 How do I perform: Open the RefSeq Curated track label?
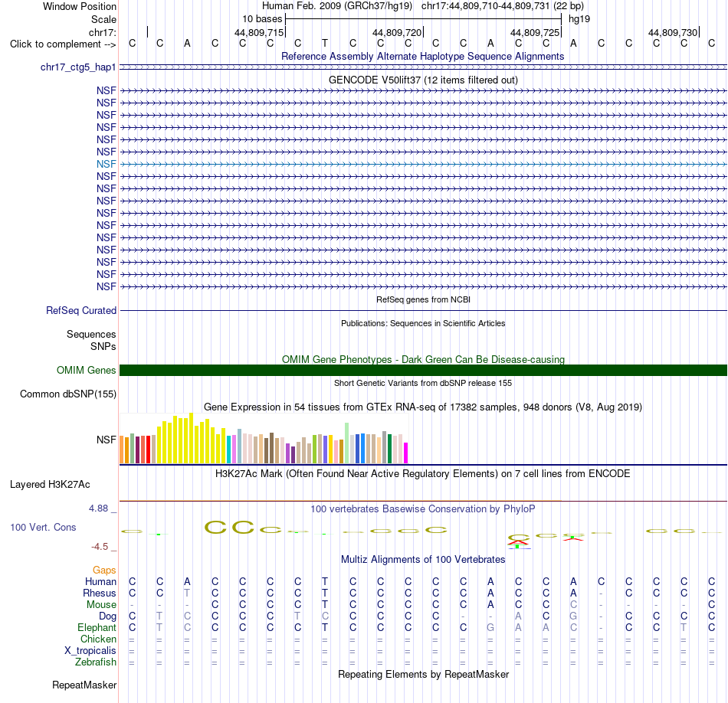(x=81, y=311)
